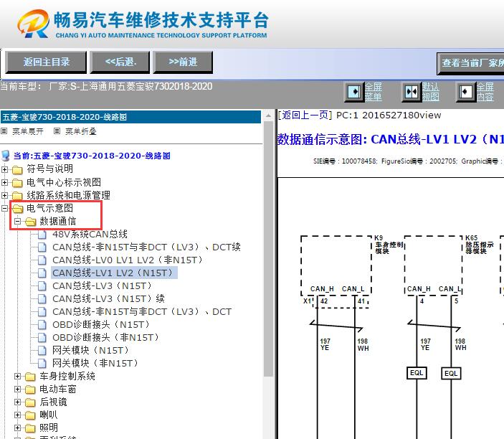
Task: Click the 返回主目录 button
Action: 46,62
